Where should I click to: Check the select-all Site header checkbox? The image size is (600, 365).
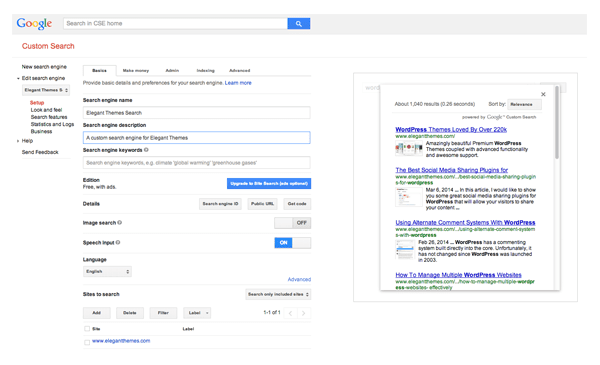[x=87, y=329]
